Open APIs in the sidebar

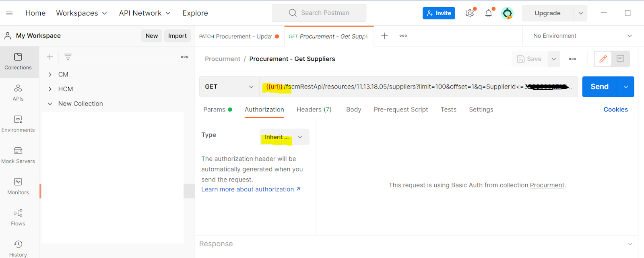click(x=18, y=93)
